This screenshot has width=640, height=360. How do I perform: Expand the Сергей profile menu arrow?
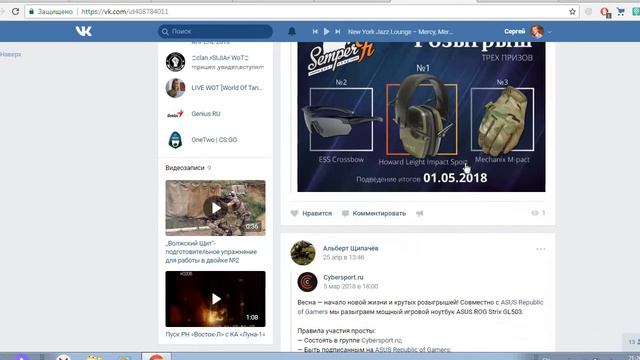pyautogui.click(x=549, y=32)
